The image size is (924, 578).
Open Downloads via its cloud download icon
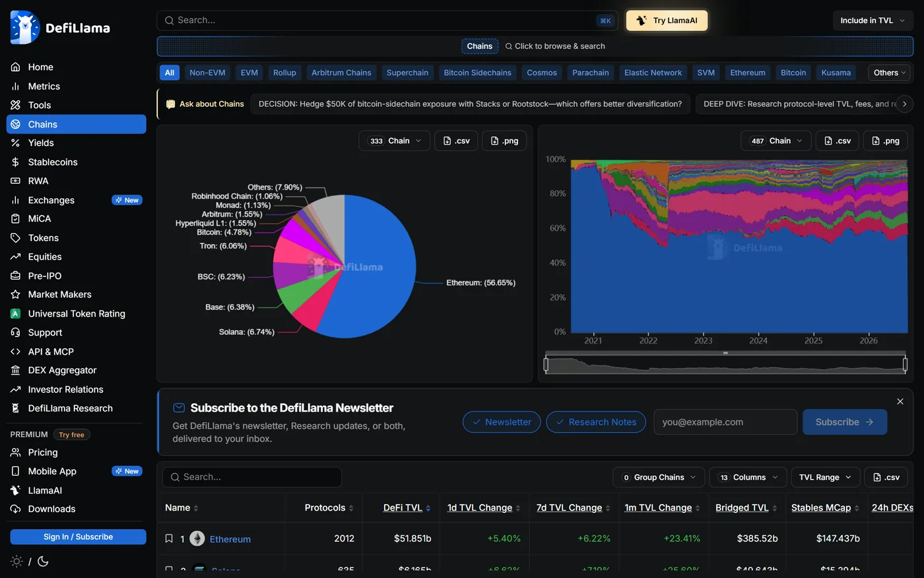click(15, 509)
